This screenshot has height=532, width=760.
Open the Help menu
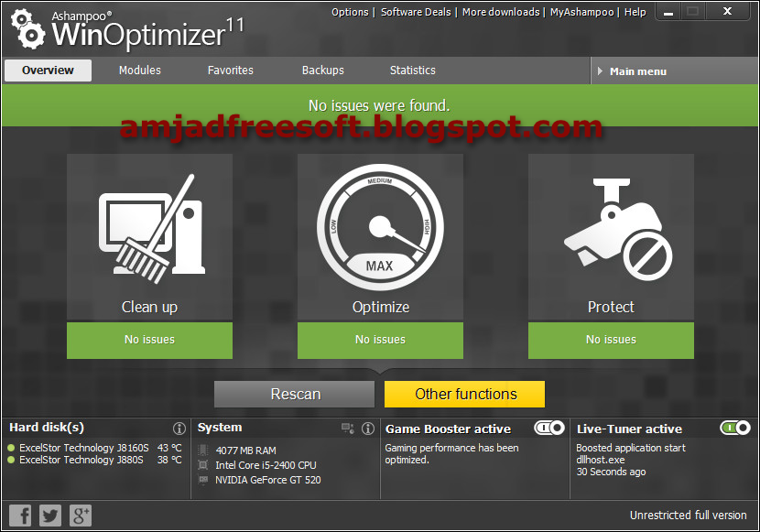635,12
